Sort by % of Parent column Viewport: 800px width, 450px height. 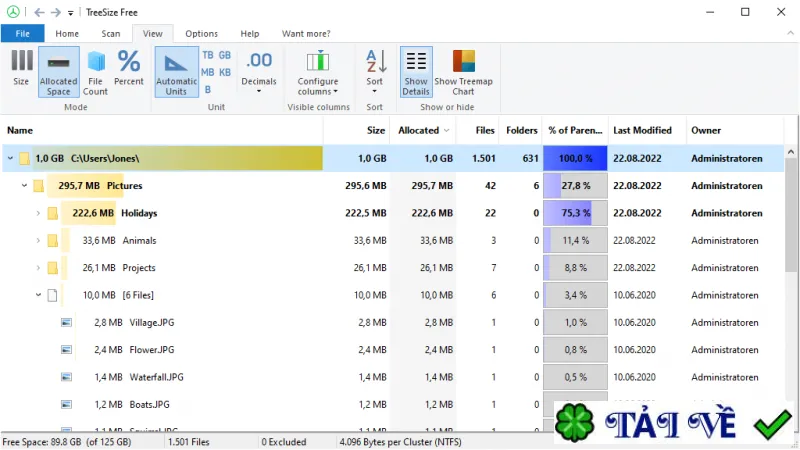pyautogui.click(x=575, y=131)
